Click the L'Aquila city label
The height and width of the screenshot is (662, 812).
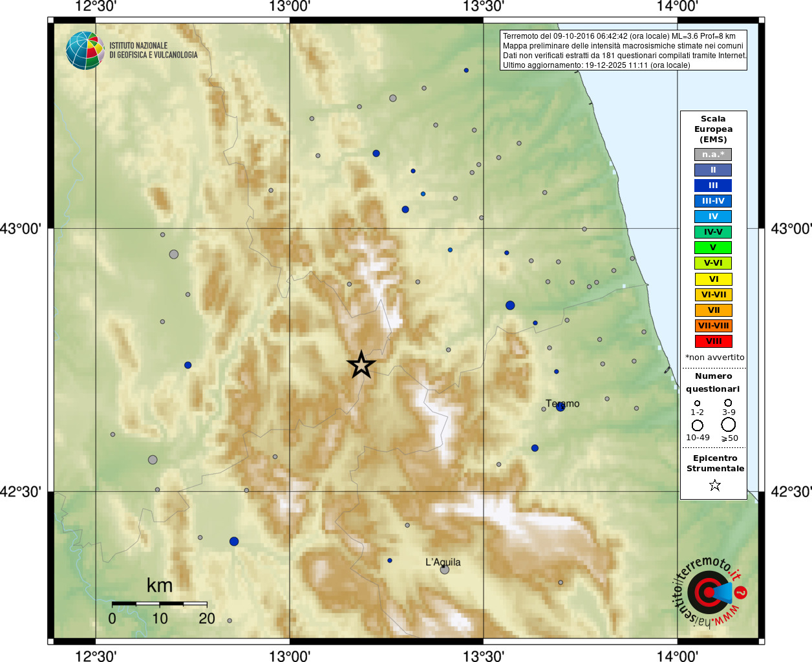(443, 562)
